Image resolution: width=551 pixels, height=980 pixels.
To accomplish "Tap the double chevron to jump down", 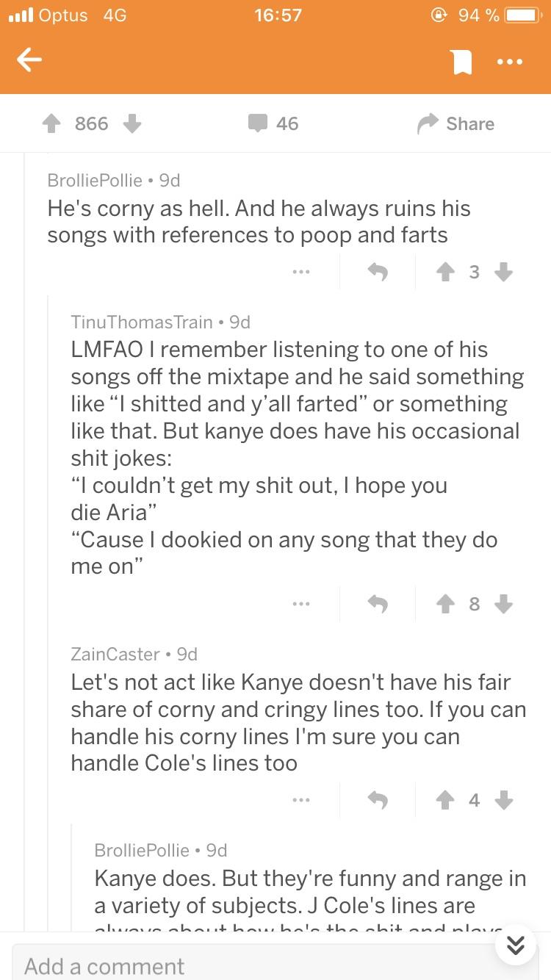I will click(516, 945).
